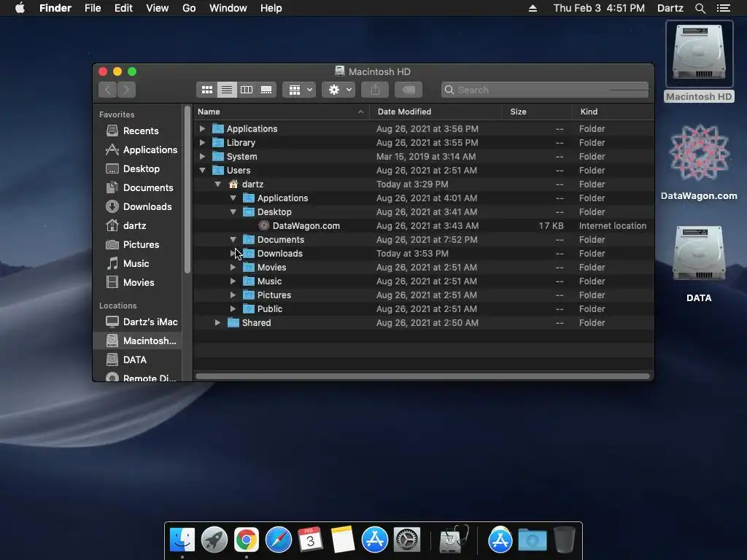
Task: Expand the Shared folder
Action: tap(217, 322)
